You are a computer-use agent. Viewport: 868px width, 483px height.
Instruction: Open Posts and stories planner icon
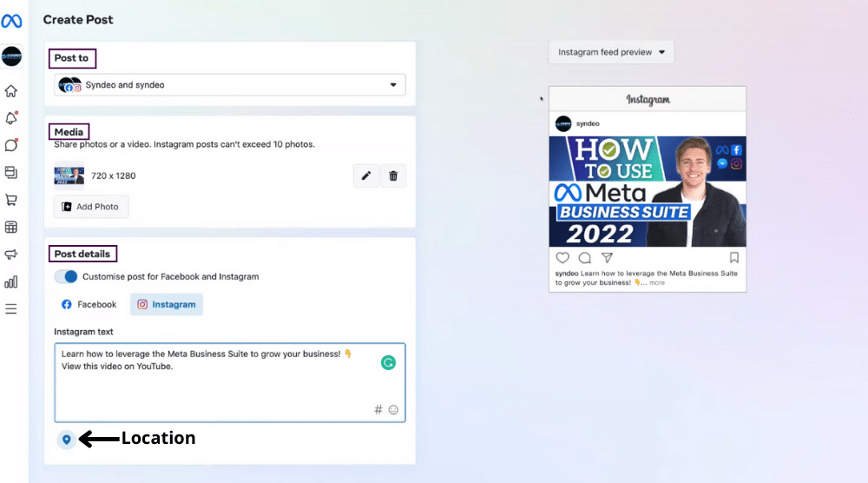click(11, 172)
